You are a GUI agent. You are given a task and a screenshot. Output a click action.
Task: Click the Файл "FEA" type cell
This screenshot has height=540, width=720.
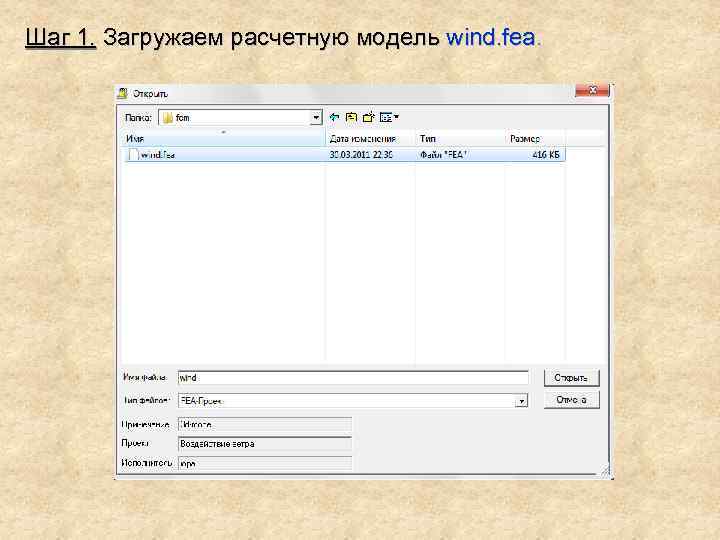pyautogui.click(x=443, y=155)
